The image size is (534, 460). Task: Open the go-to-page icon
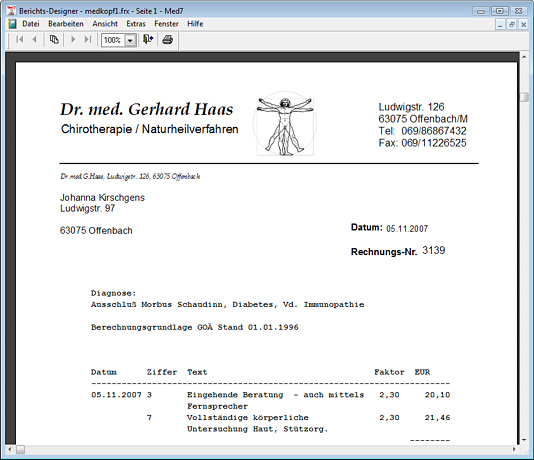pos(54,40)
